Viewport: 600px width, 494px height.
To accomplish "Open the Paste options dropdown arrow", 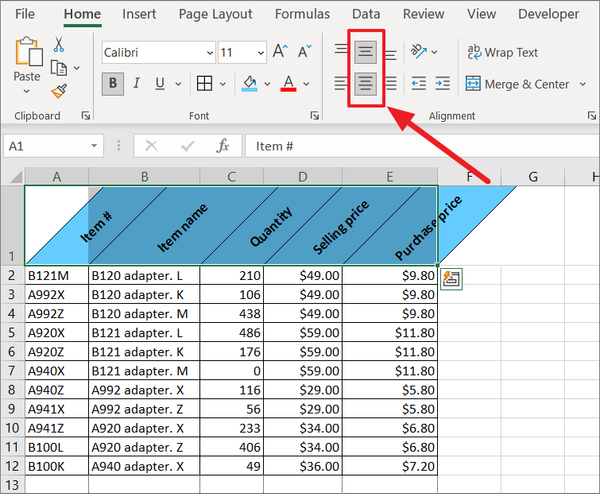I will tap(26, 91).
